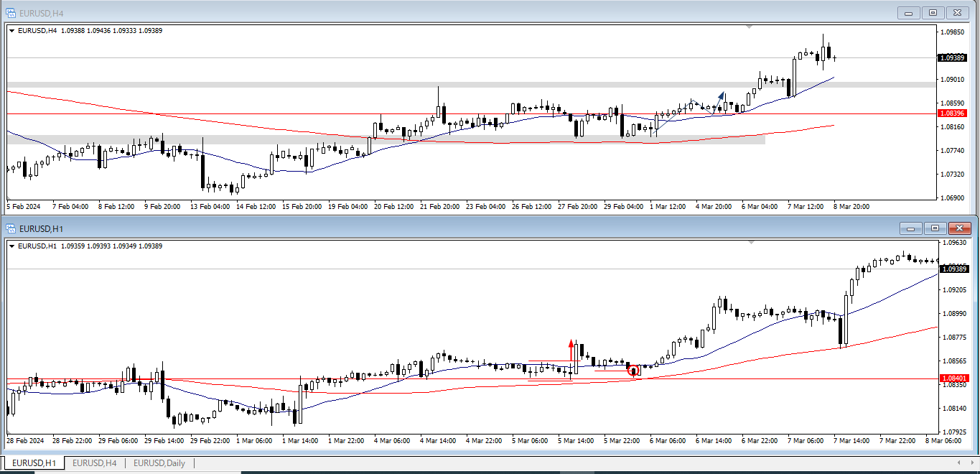Screen dimensions: 980x474
Task: Click the red 1.08396 price label
Action: click(x=953, y=113)
